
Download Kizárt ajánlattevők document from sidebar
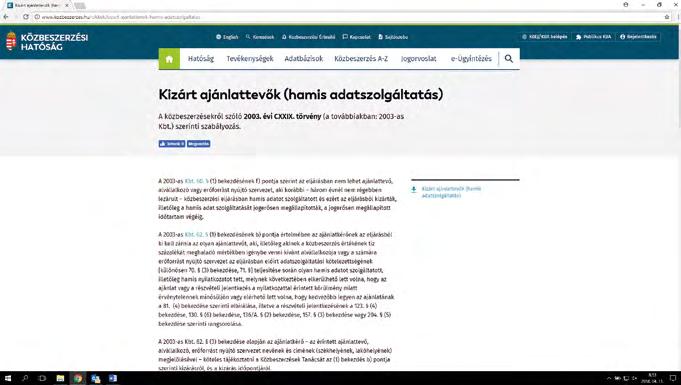tap(451, 192)
